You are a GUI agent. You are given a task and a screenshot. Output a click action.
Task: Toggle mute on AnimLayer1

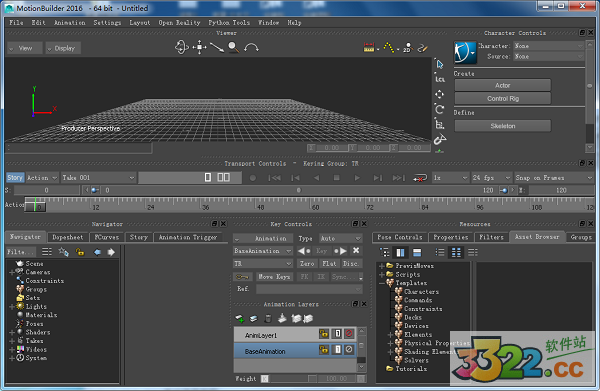click(x=349, y=334)
